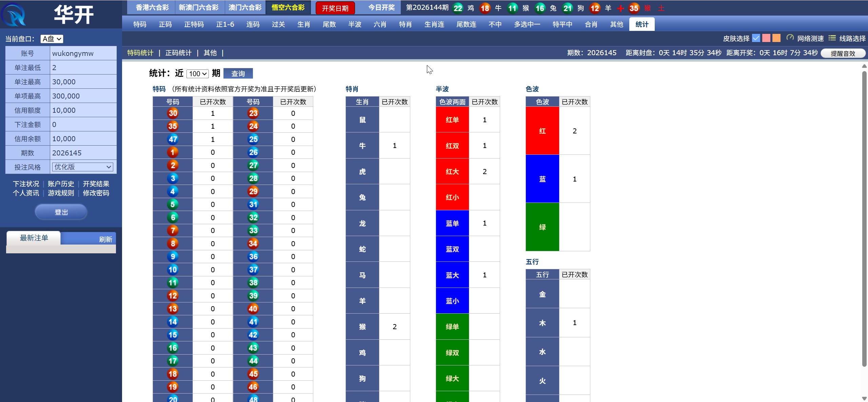868x402 pixels.
Task: Select the checked blue skin option
Action: (x=756, y=38)
